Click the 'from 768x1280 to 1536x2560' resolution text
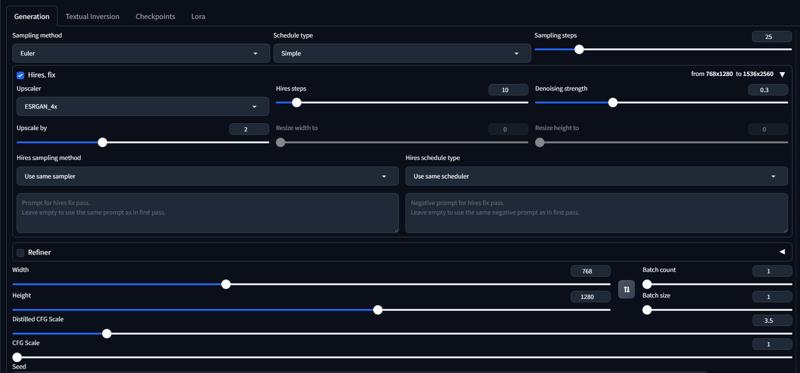The image size is (800, 373). coord(732,74)
